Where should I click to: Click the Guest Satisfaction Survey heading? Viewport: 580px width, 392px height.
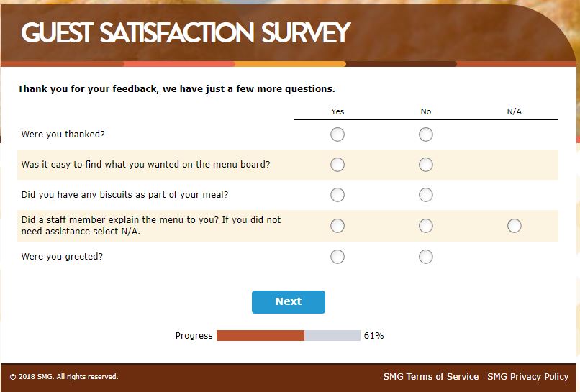(x=186, y=33)
